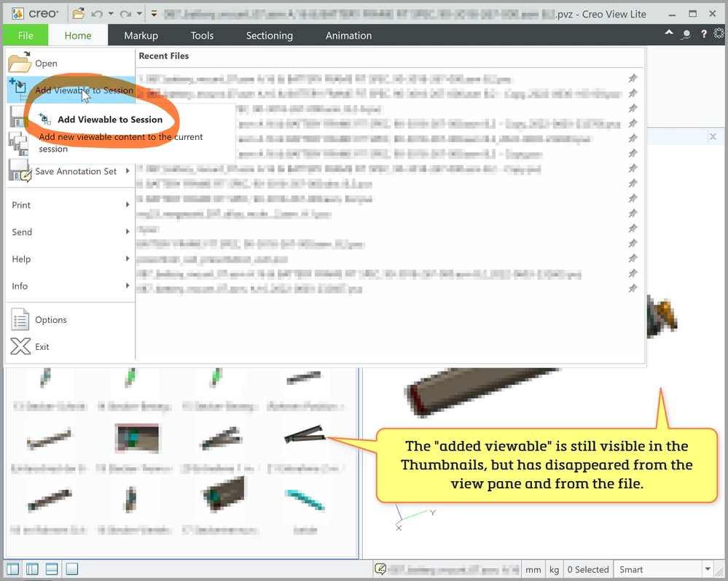Click the 0 Selected indicator in the status bar

click(587, 569)
